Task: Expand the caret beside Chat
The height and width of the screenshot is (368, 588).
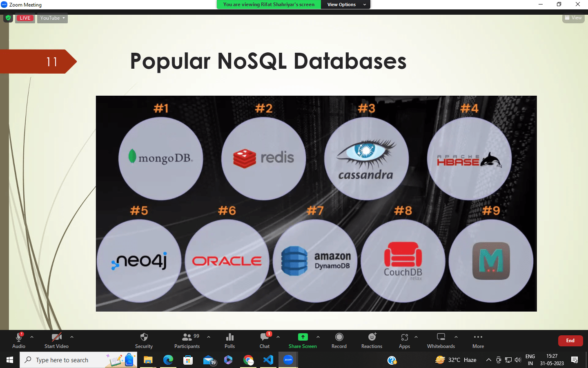Action: tap(278, 337)
